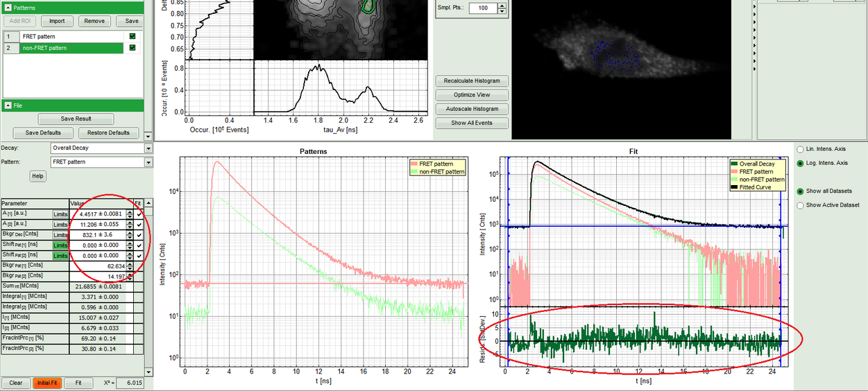This screenshot has height=391, width=868.
Task: Click the Recalculate Histogram button
Action: click(x=472, y=81)
